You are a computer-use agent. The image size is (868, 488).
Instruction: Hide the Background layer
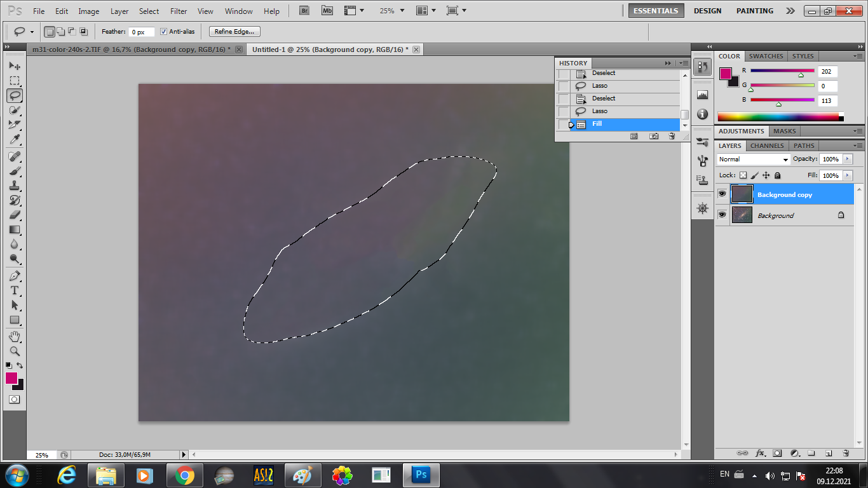[722, 215]
